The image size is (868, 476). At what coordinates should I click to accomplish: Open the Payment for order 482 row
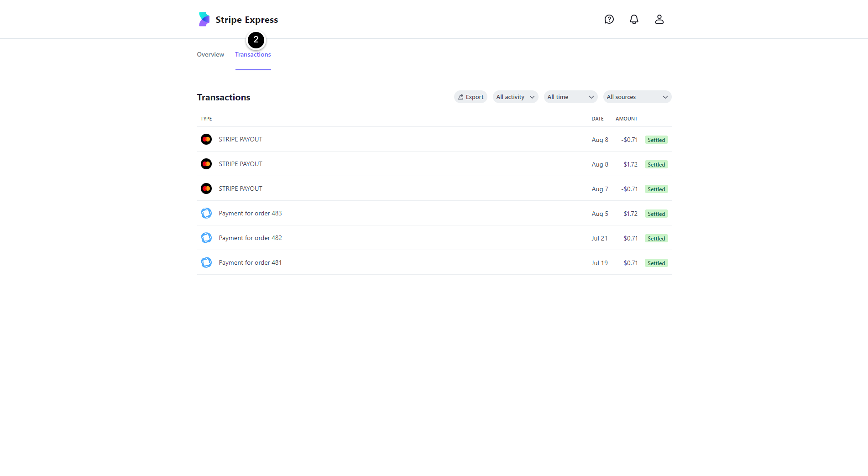click(x=434, y=238)
